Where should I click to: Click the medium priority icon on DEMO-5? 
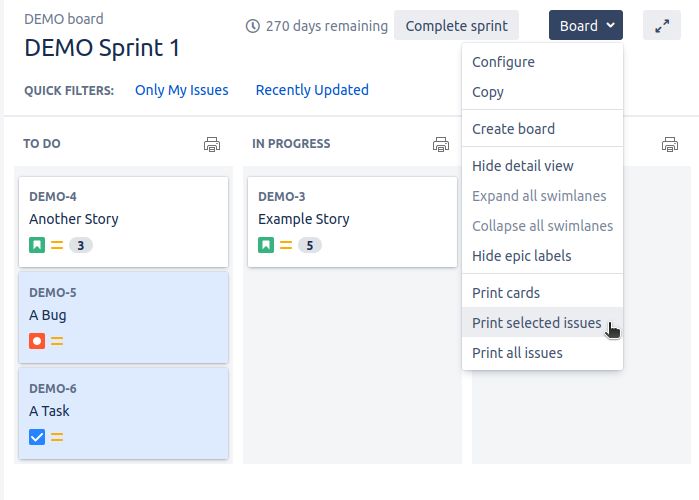tap(57, 341)
